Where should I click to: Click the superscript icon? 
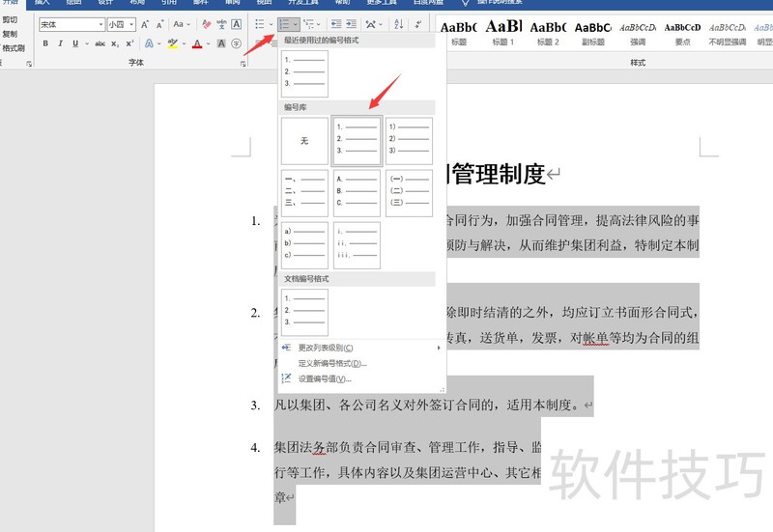pos(129,43)
